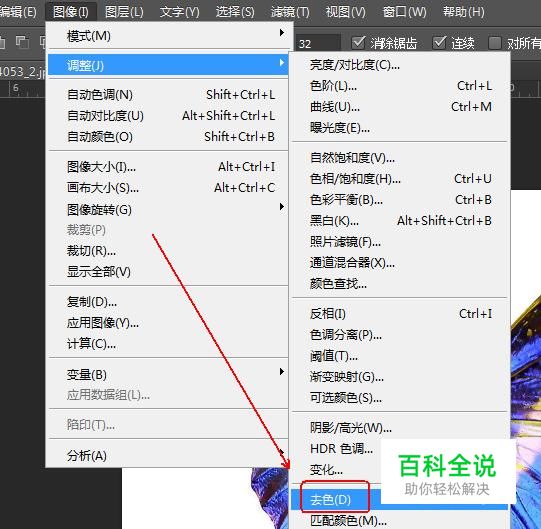Toggle 消除锯齿 checkbox
Image resolution: width=541 pixels, height=529 pixels.
point(359,43)
